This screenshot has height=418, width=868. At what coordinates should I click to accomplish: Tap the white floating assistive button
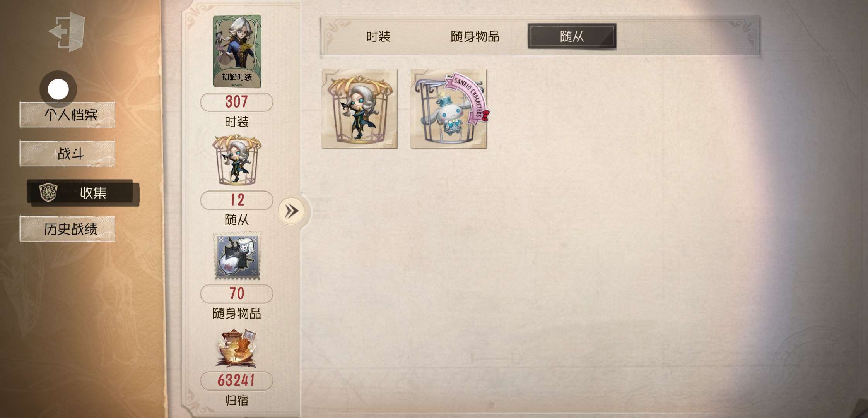coord(58,89)
